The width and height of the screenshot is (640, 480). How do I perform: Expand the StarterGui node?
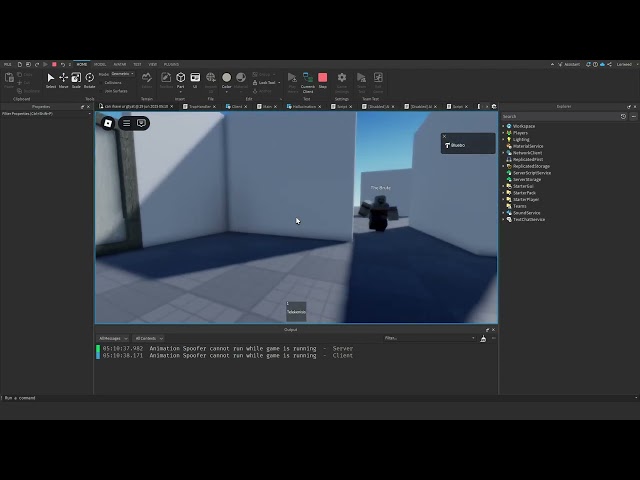pos(503,186)
